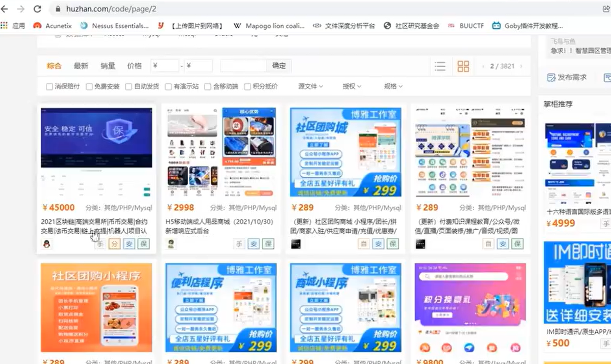Focus the keyword field beside 确定
Viewport: 611px width, 364px height.
point(243,66)
